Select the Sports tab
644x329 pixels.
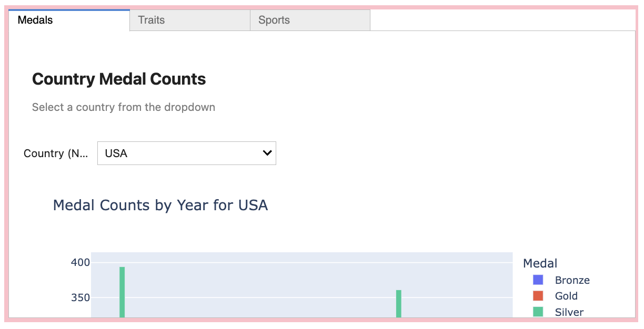click(310, 20)
